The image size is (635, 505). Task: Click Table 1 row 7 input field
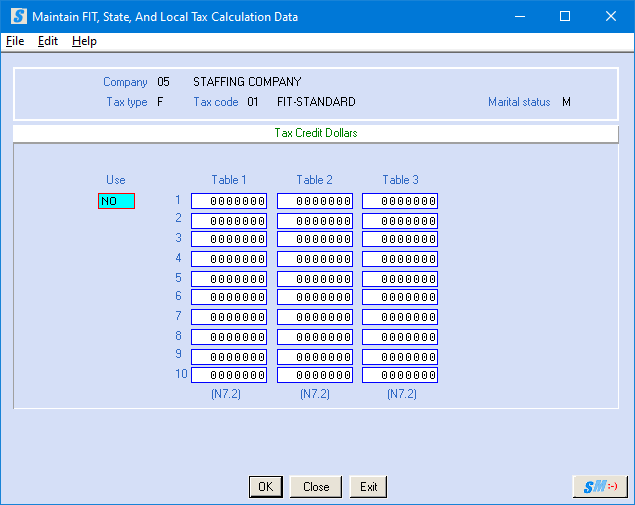pyautogui.click(x=229, y=317)
